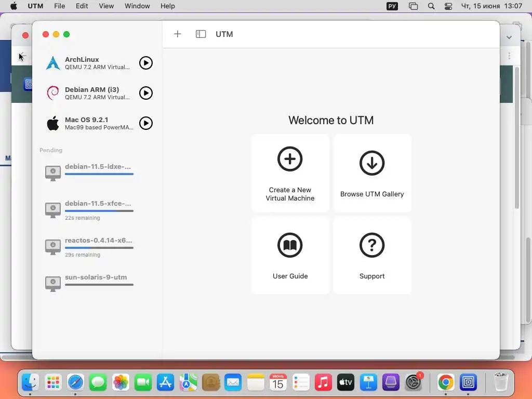
Task: Click the plus icon to add a VM
Action: [178, 34]
